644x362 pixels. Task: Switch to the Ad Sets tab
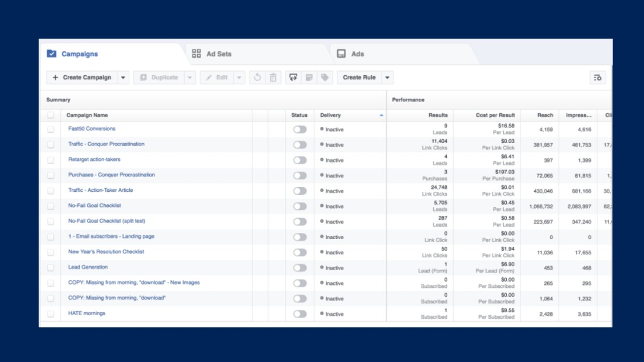212,54
